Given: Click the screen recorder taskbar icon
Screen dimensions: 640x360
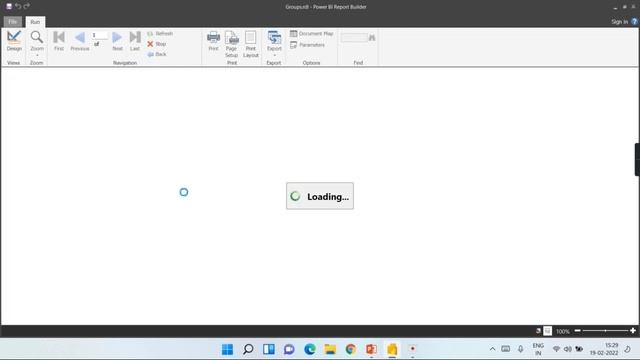Looking at the screenshot, I should (412, 349).
